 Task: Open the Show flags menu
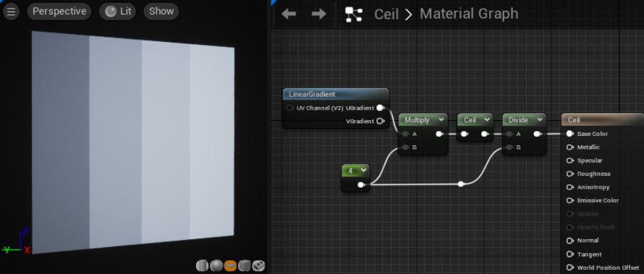tap(161, 11)
